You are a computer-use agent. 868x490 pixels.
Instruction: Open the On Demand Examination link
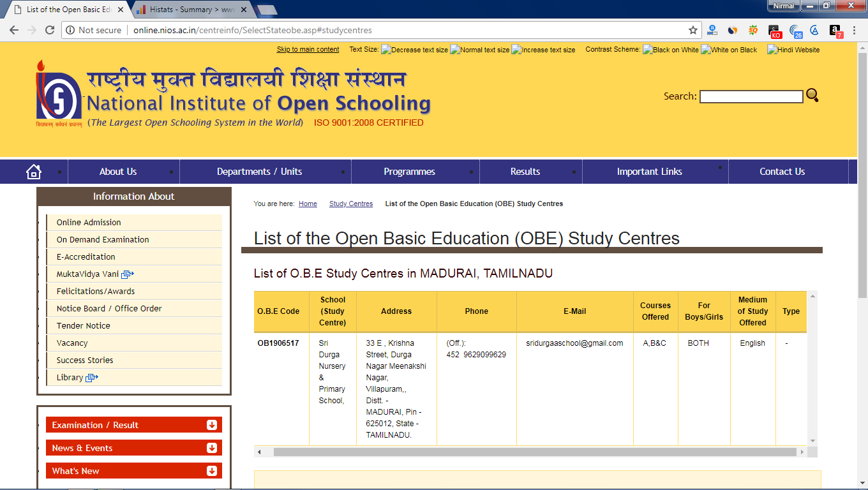point(103,240)
